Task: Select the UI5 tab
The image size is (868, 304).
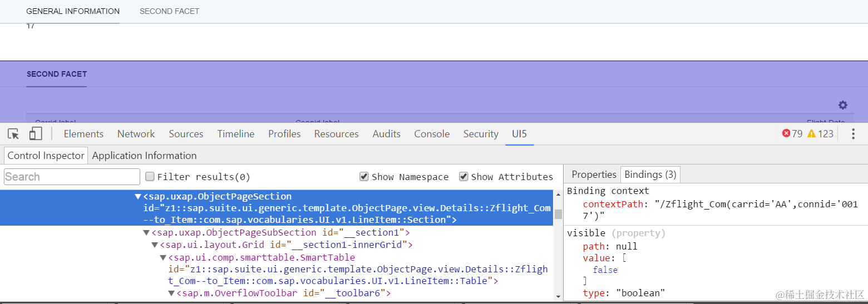Action: tap(519, 134)
